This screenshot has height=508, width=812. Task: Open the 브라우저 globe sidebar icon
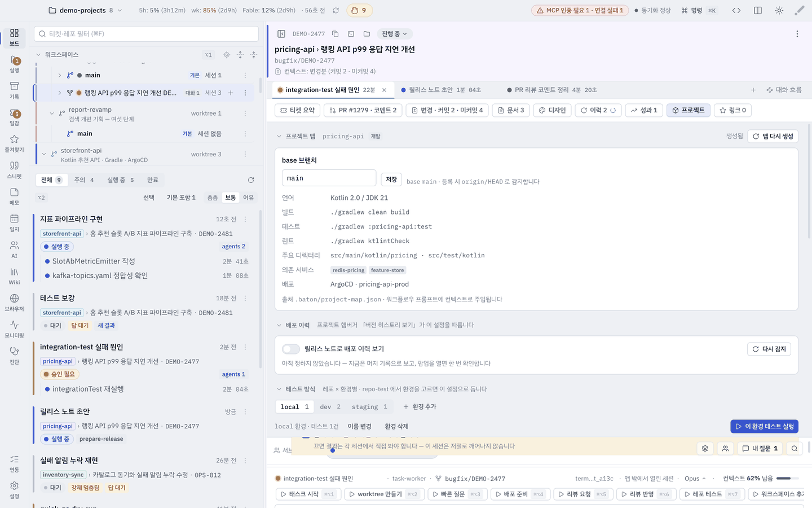[x=14, y=303]
